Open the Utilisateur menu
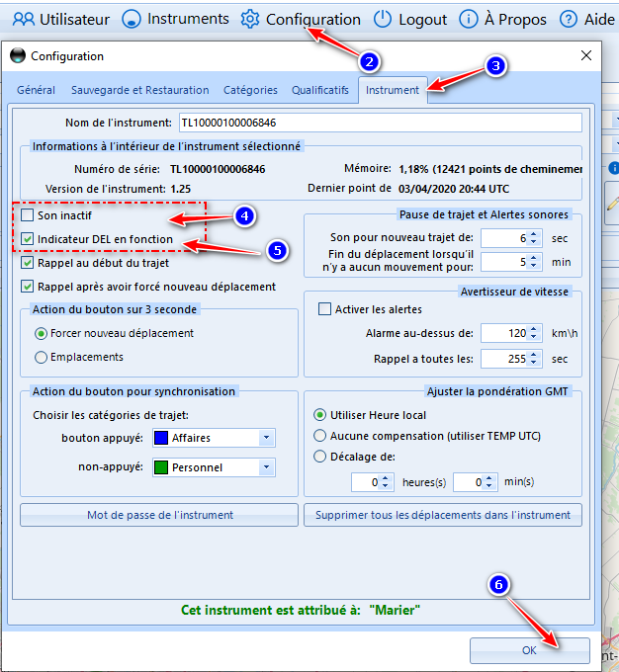The width and height of the screenshot is (619, 672). (x=74, y=20)
